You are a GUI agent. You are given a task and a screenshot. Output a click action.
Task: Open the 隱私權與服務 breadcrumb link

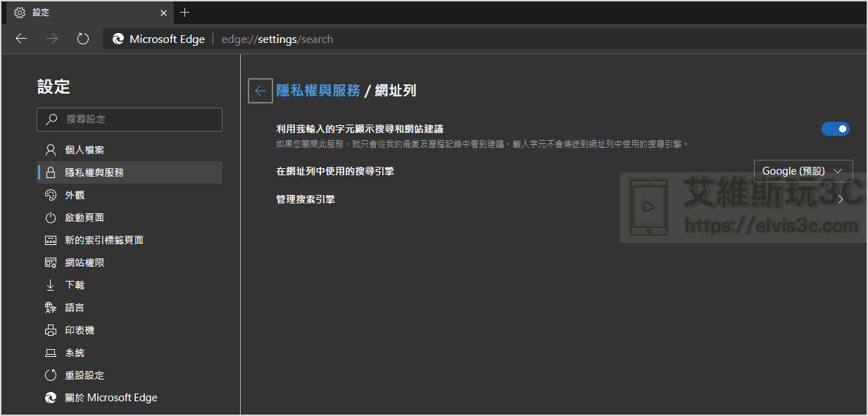coord(318,91)
